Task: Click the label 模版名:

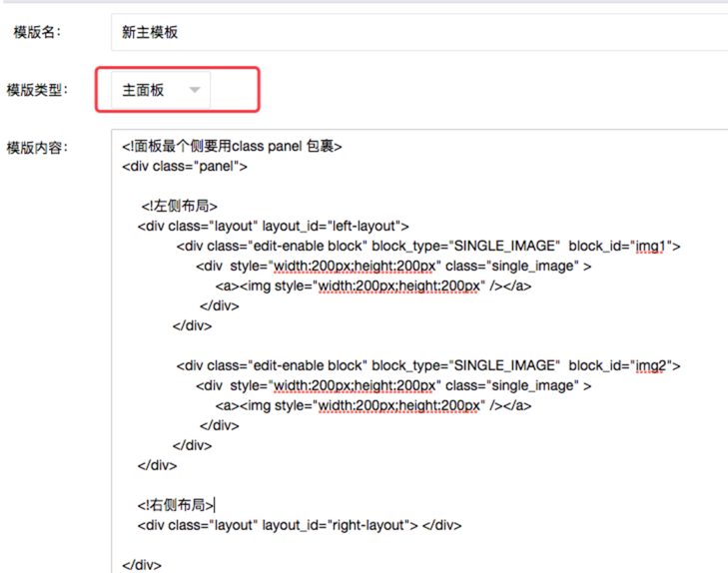Action: coord(37,32)
